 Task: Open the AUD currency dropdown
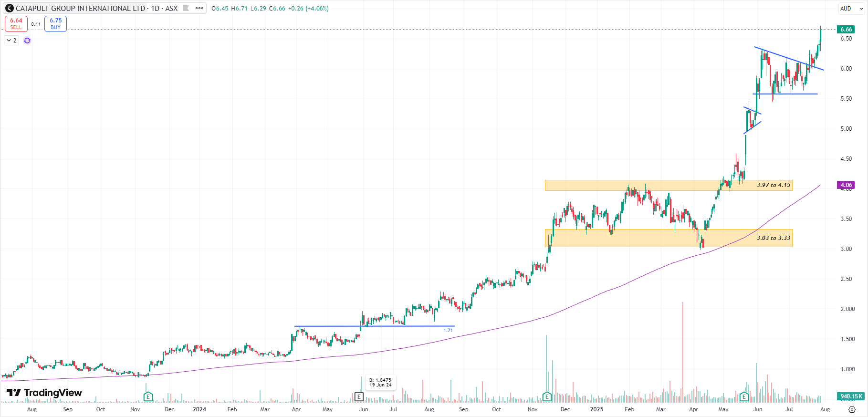point(851,9)
